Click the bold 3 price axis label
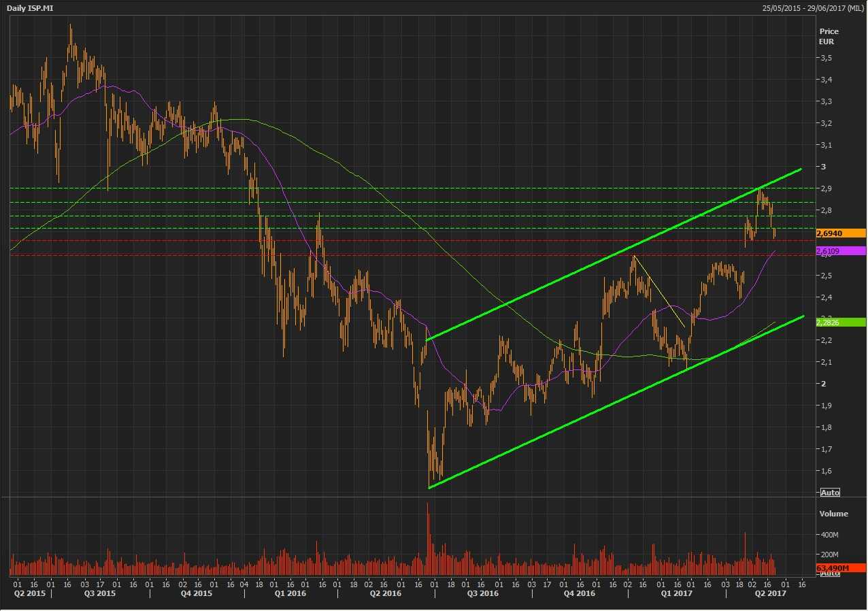This screenshot has height=611, width=868. click(x=822, y=167)
